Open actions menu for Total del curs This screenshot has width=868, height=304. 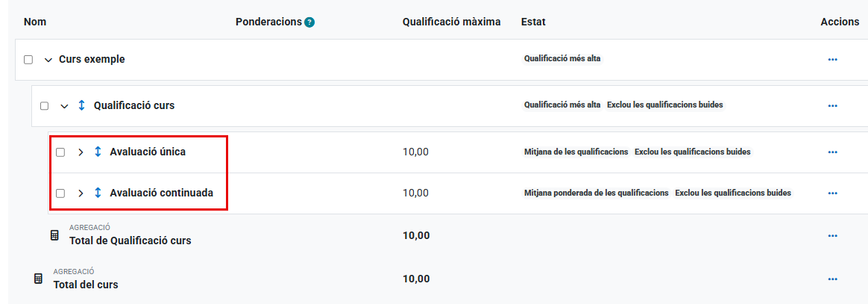click(x=832, y=279)
